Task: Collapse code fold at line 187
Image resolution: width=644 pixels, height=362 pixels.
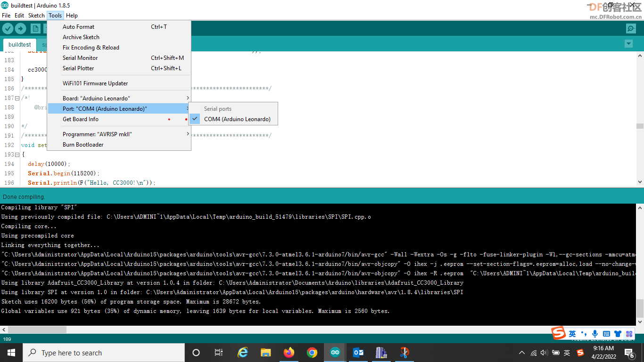Action: (x=17, y=98)
